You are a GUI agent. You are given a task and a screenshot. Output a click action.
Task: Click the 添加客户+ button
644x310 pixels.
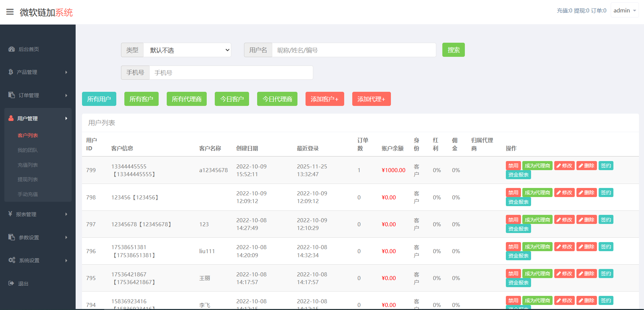pyautogui.click(x=324, y=99)
